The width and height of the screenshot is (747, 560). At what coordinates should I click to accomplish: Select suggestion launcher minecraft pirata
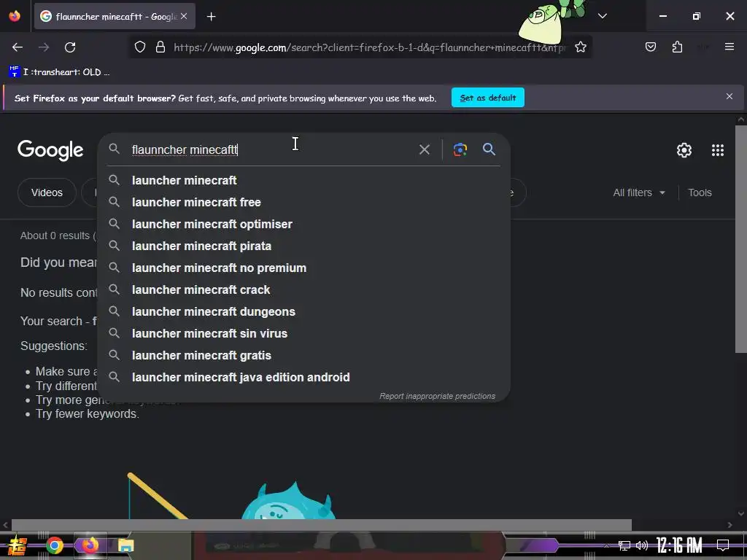pyautogui.click(x=304, y=246)
